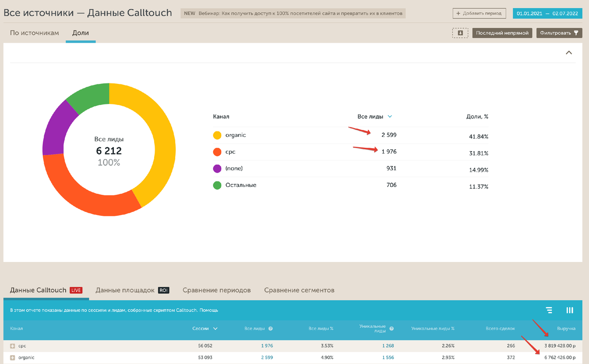Click the download report icon
This screenshot has height=364, width=589.
(460, 33)
